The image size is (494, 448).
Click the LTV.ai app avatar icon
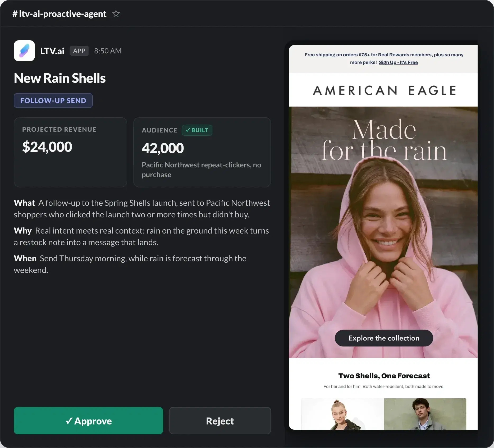24,51
